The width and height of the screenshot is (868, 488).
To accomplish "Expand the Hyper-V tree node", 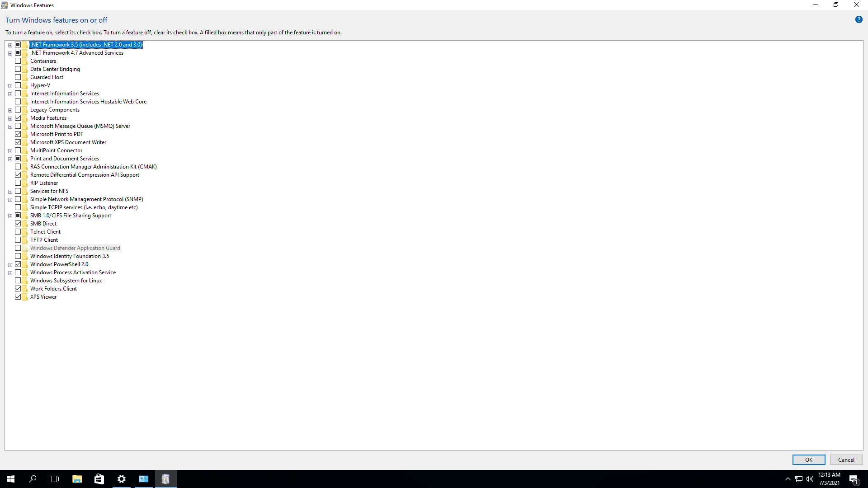I will coord(10,86).
